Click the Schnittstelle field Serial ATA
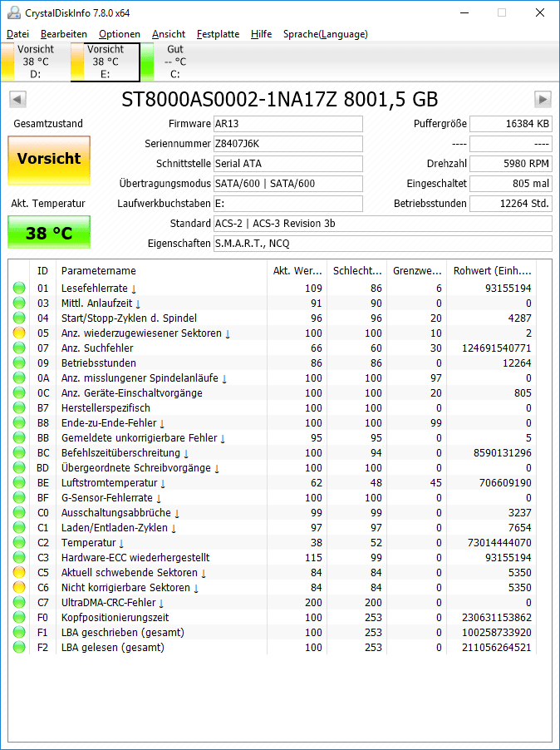 [x=288, y=164]
